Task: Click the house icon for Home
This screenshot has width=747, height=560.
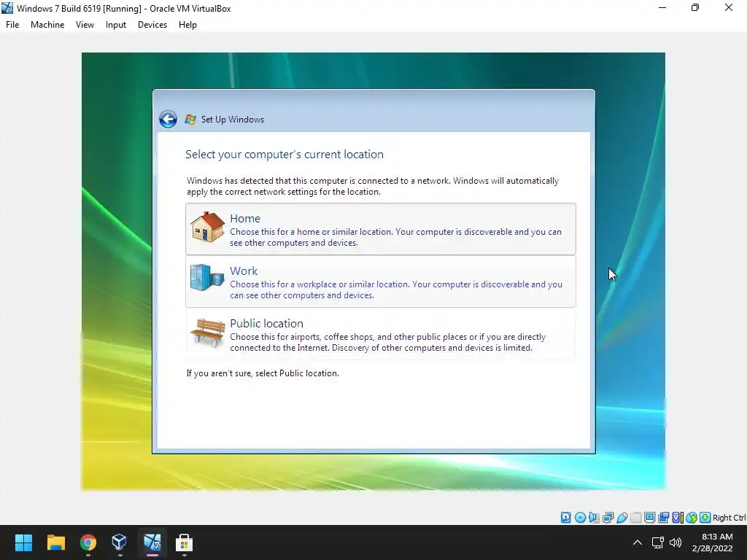Action: click(x=207, y=227)
